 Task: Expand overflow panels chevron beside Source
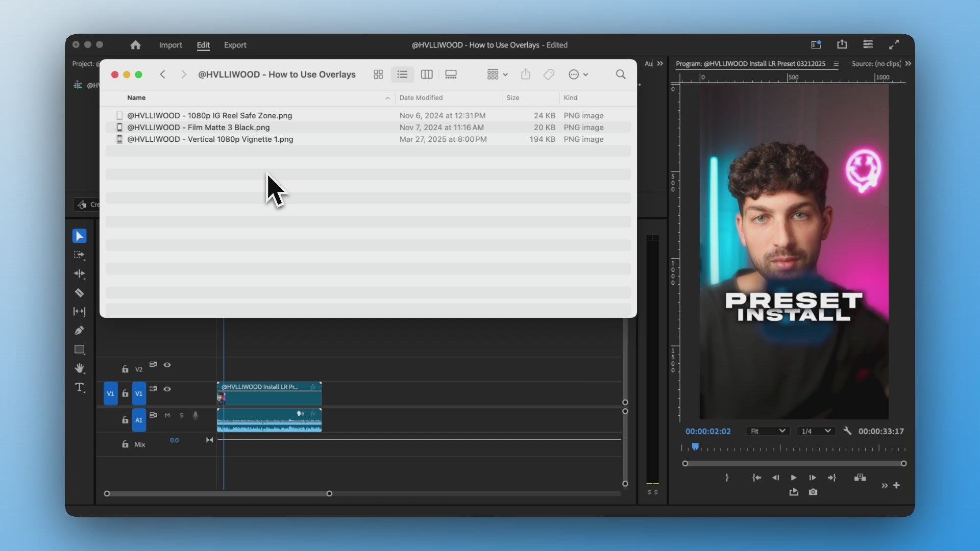click(908, 64)
